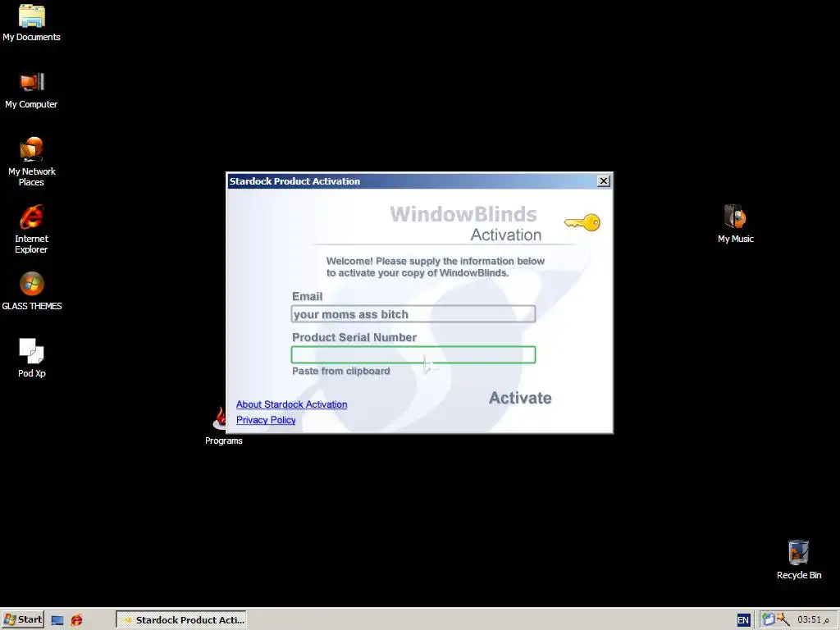Image resolution: width=840 pixels, height=630 pixels.
Task: Click the Product Serial Number label
Action: [x=354, y=337]
